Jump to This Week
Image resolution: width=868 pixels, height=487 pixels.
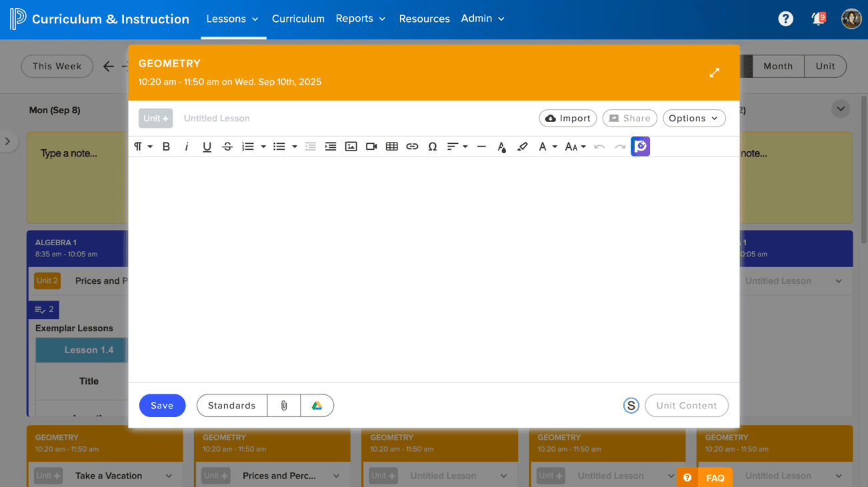coord(57,66)
